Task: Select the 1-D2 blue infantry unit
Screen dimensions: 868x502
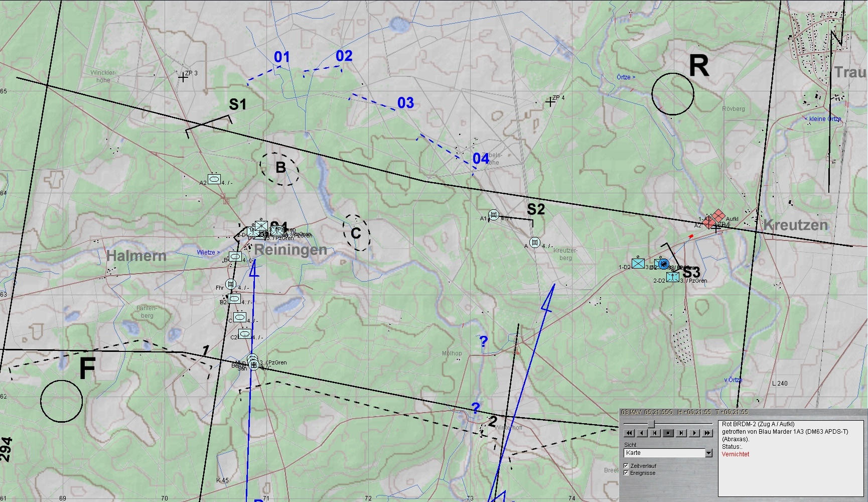Action: pyautogui.click(x=638, y=264)
